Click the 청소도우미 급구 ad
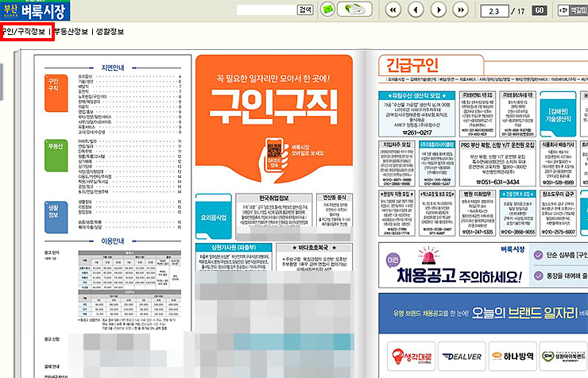The width and height of the screenshot is (588, 378). (x=558, y=213)
